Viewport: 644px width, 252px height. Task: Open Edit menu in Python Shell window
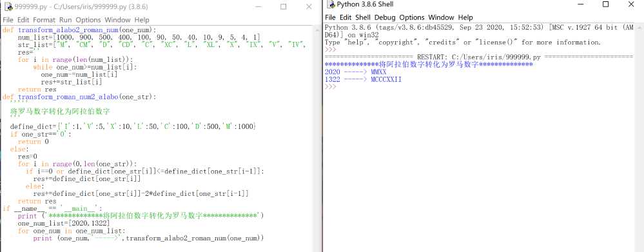[346, 17]
